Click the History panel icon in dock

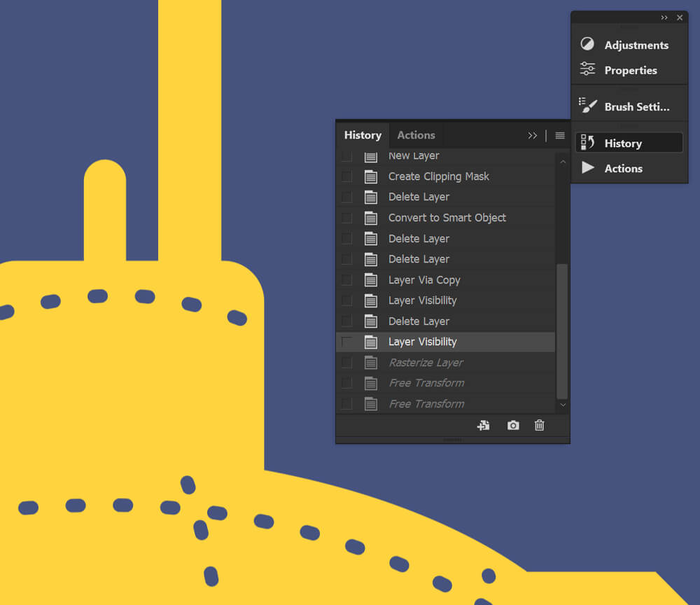tap(587, 143)
